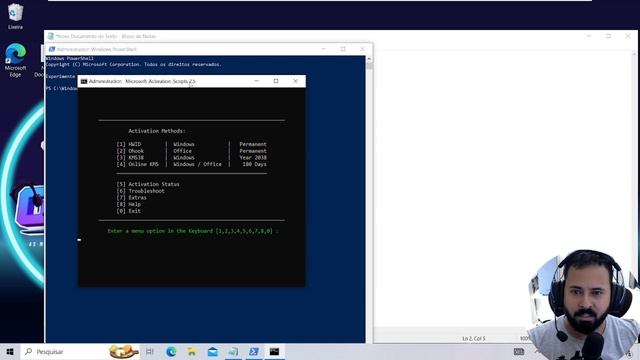Click the PowerShell vertical scrollbar up arrow
This screenshot has width=640, height=360.
point(369,59)
